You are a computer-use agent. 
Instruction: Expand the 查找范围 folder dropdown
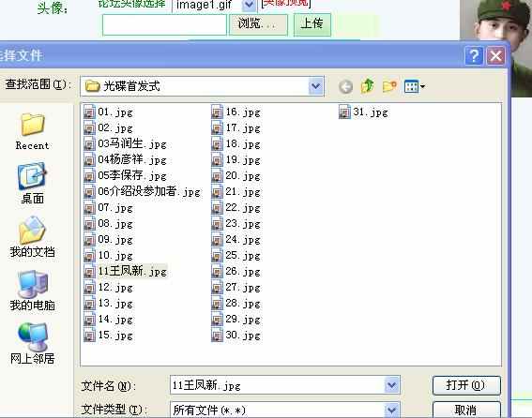315,86
